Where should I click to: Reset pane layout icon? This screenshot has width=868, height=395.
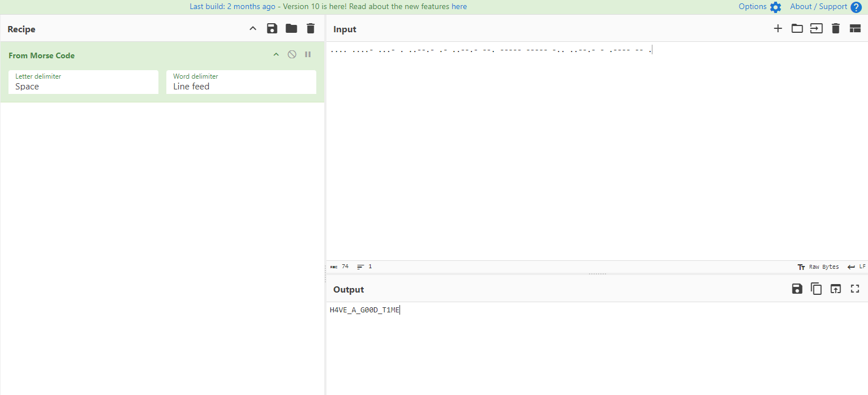pos(855,29)
